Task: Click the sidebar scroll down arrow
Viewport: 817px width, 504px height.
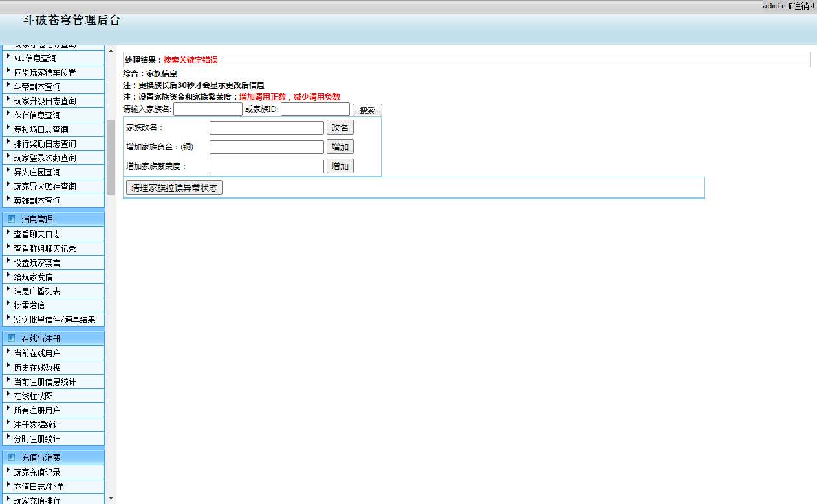Action: (x=111, y=498)
